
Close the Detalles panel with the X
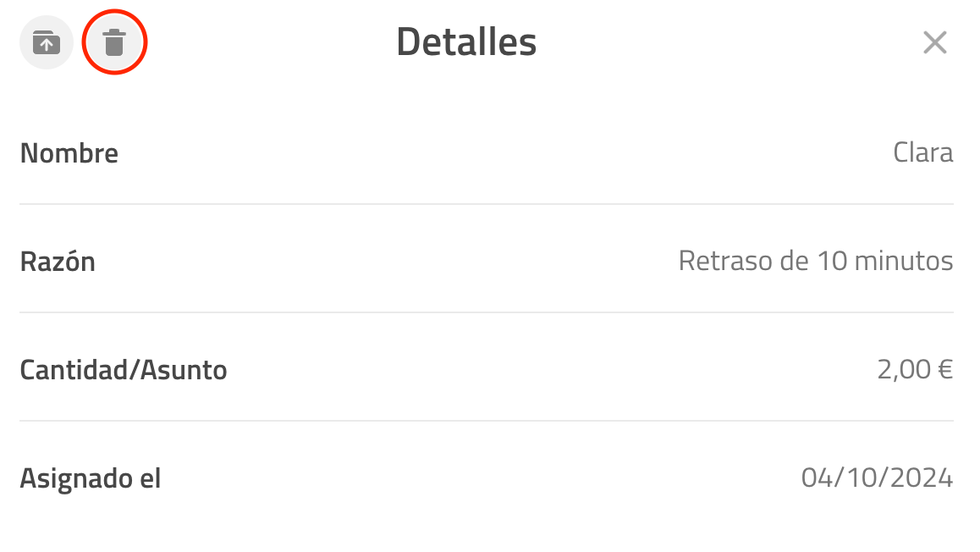click(x=935, y=42)
